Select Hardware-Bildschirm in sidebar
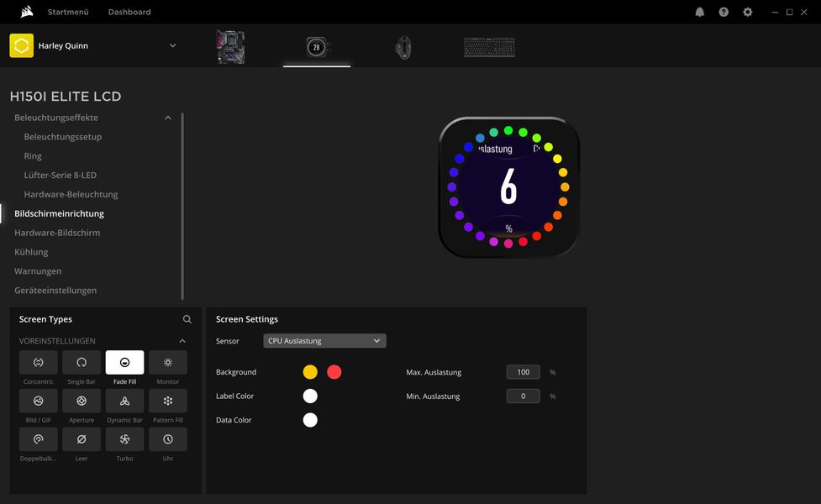 pos(57,233)
